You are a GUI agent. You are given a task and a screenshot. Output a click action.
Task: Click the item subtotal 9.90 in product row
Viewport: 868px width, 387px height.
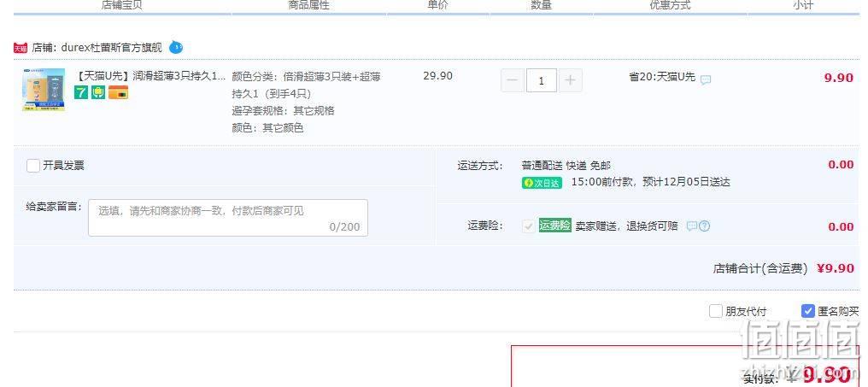point(839,78)
